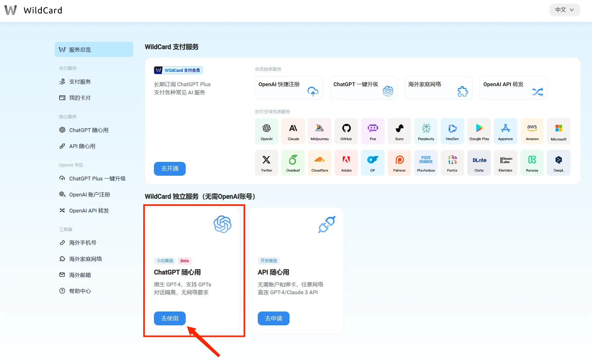The width and height of the screenshot is (592, 364).
Task: Choose the Pixivfanbox service tile
Action: (x=426, y=163)
